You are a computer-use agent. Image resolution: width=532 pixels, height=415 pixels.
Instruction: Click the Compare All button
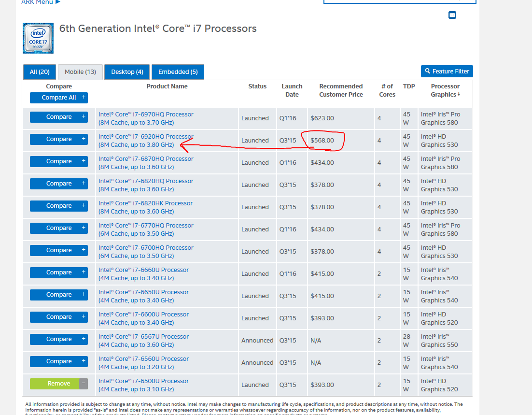59,98
